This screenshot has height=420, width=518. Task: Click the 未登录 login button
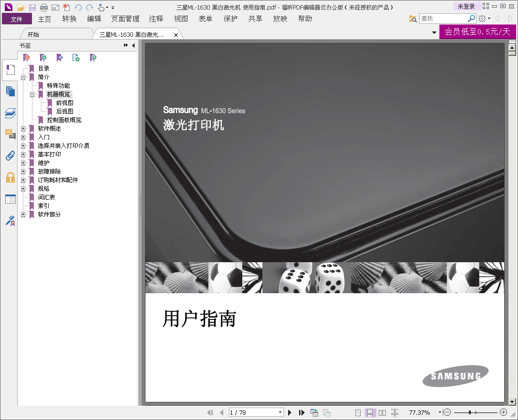click(x=466, y=6)
